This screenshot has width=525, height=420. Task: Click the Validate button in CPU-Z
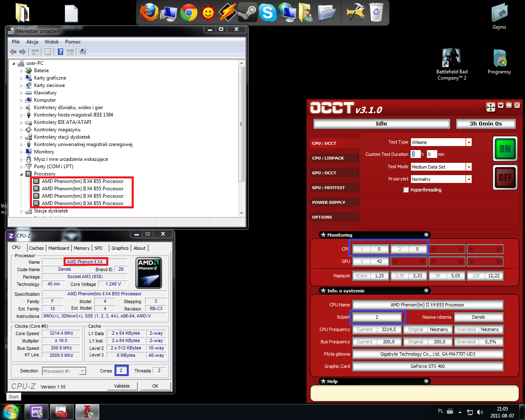click(x=122, y=386)
